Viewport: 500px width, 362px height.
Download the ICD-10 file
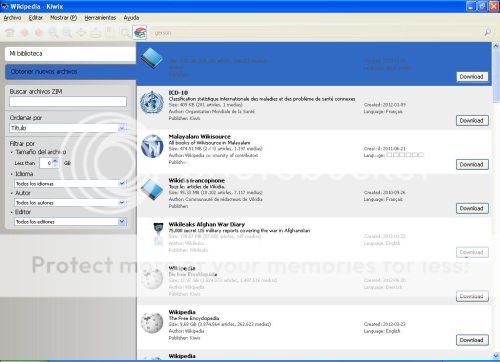(472, 121)
